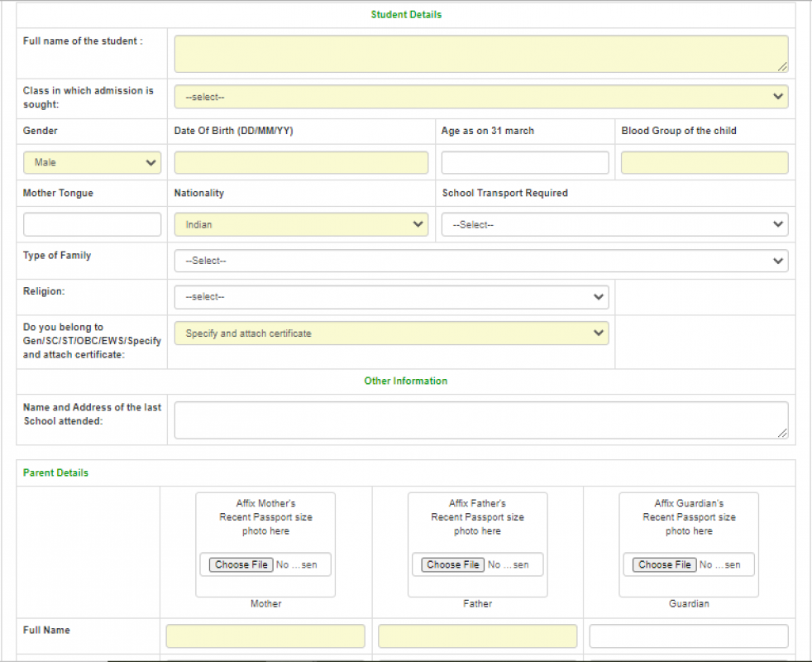Click the Guardian's Full Name field
This screenshot has width=812, height=662.
688,636
